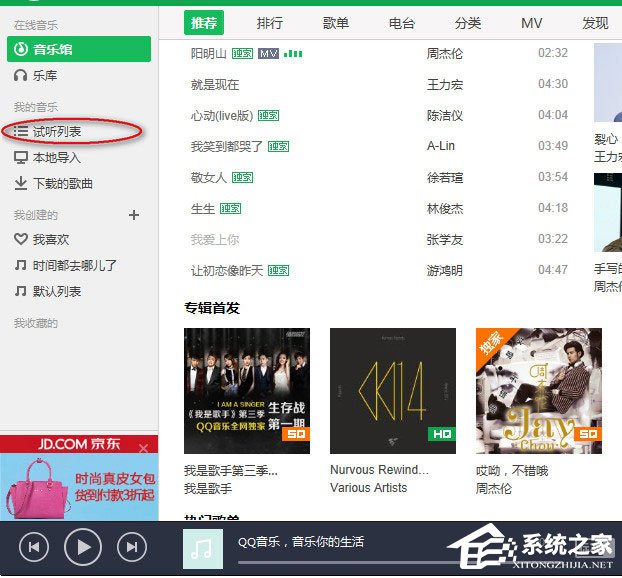The height and width of the screenshot is (578, 622).
Task: Open artist 王力宏 on the 就是现在 row
Action: (445, 84)
